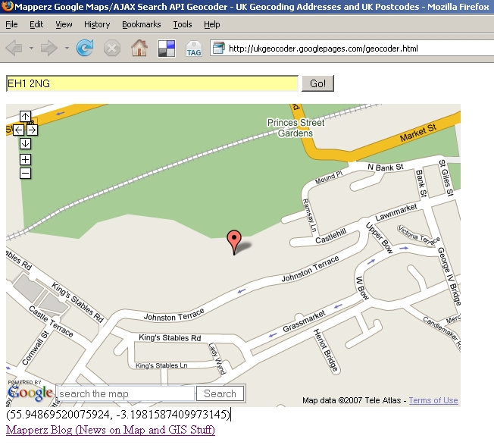
Task: Click the Castlehill street label
Action: [x=331, y=236]
